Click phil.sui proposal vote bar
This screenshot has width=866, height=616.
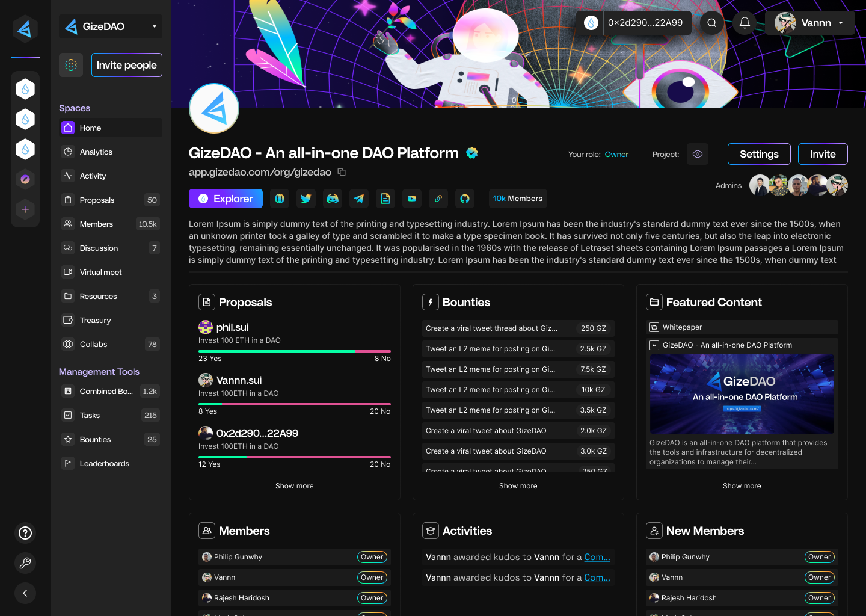pyautogui.click(x=295, y=351)
